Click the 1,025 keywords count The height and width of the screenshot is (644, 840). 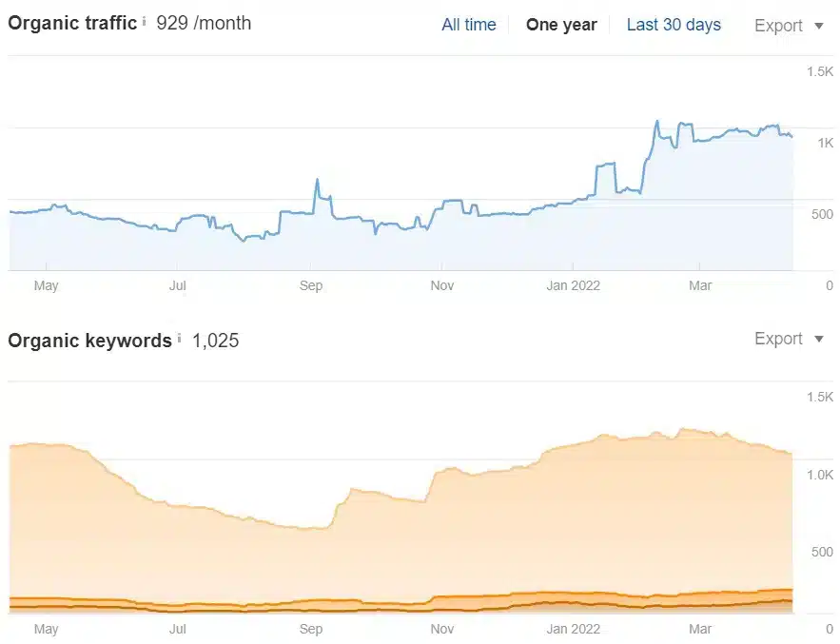[215, 341]
